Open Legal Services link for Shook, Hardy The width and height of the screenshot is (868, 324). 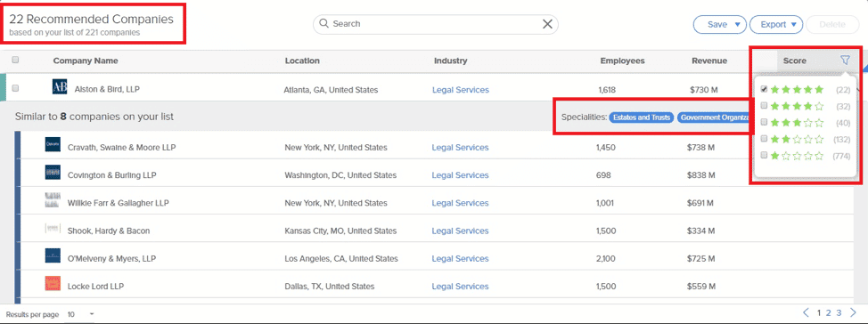[460, 231]
